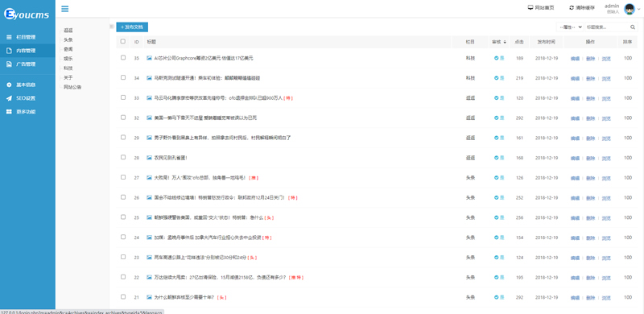The image size is (644, 314).
Task: Collapse the category tree panel handle
Action: tap(111, 27)
